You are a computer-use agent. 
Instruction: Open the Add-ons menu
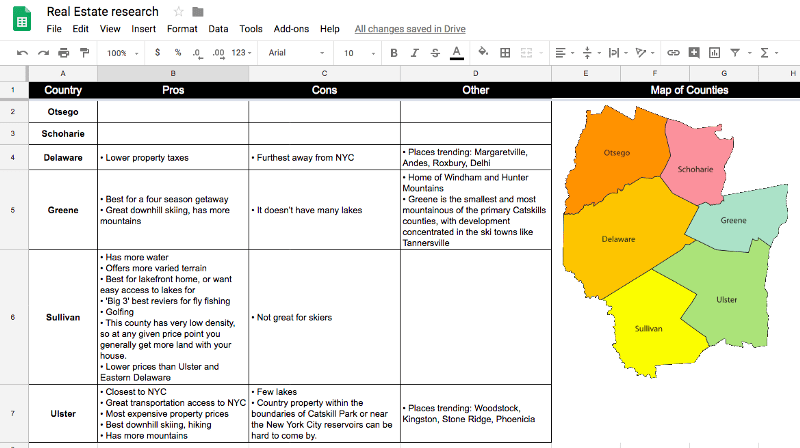click(290, 29)
